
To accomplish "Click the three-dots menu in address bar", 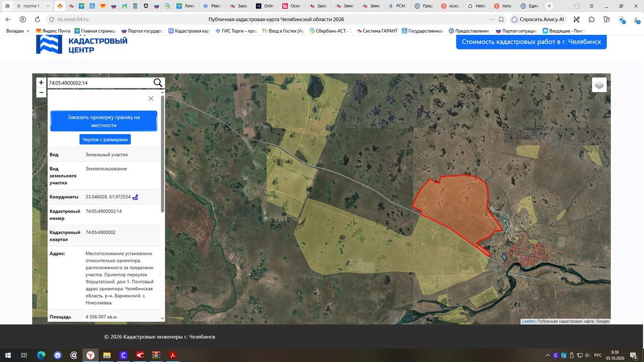I will [492, 19].
